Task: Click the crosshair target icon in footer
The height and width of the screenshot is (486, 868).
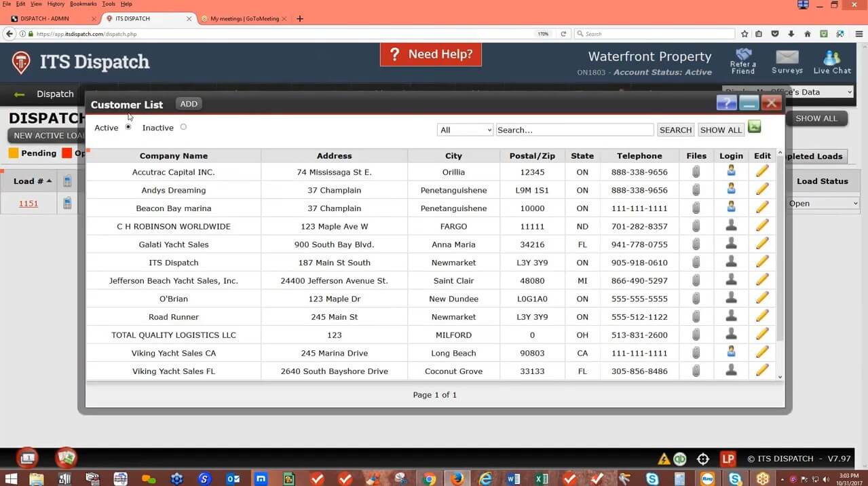Action: click(703, 459)
